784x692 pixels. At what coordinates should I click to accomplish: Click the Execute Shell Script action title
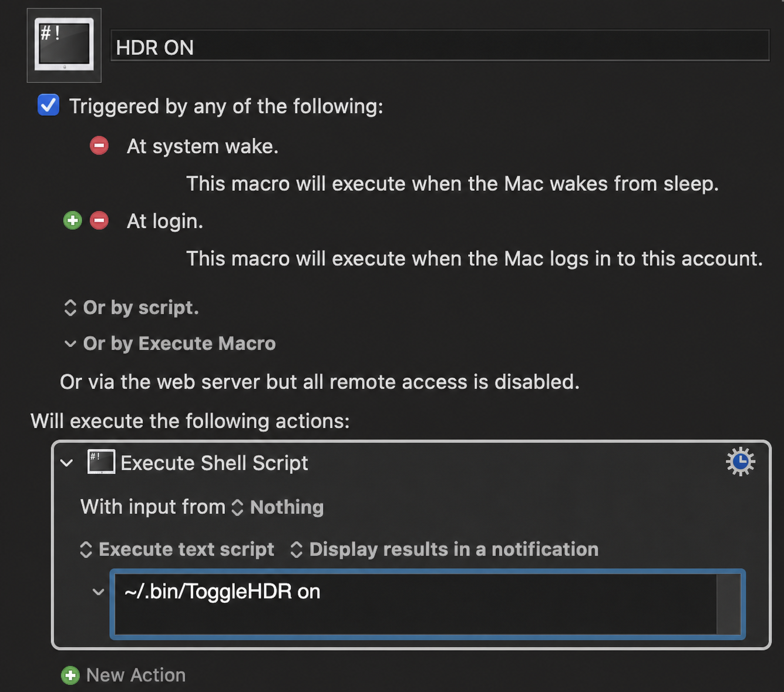(x=214, y=463)
